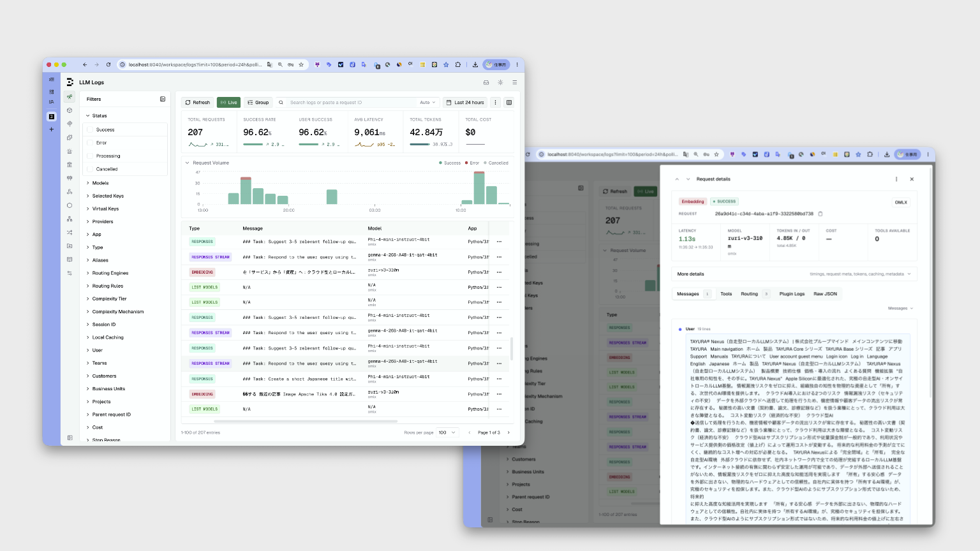Open the Rows per page 100 dropdown
The height and width of the screenshot is (551, 980).
click(447, 432)
